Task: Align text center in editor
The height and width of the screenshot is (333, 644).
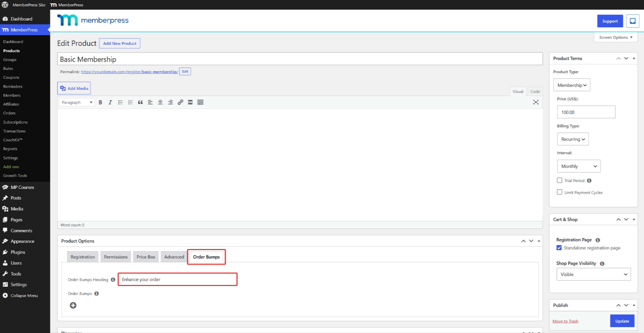Action: pos(160,102)
